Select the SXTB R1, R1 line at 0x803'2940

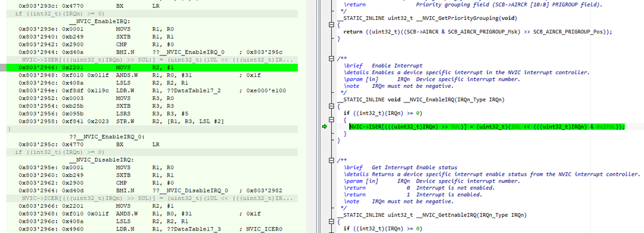(x=152, y=37)
